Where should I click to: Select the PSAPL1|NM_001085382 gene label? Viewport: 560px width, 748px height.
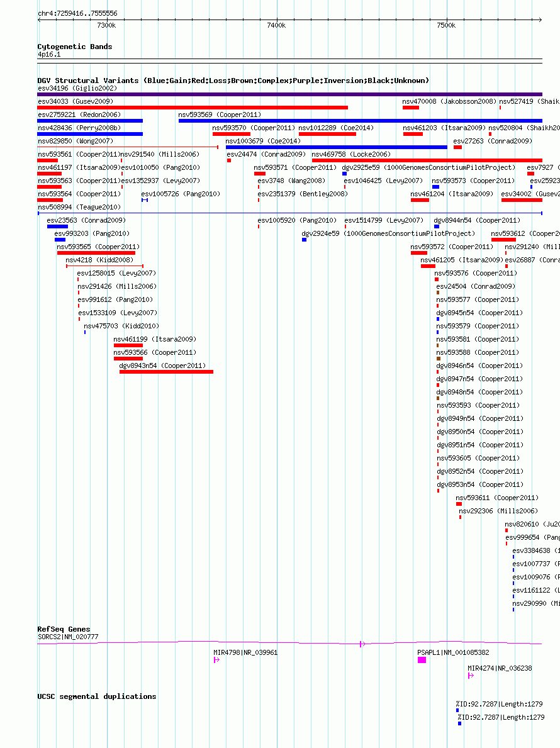453,653
